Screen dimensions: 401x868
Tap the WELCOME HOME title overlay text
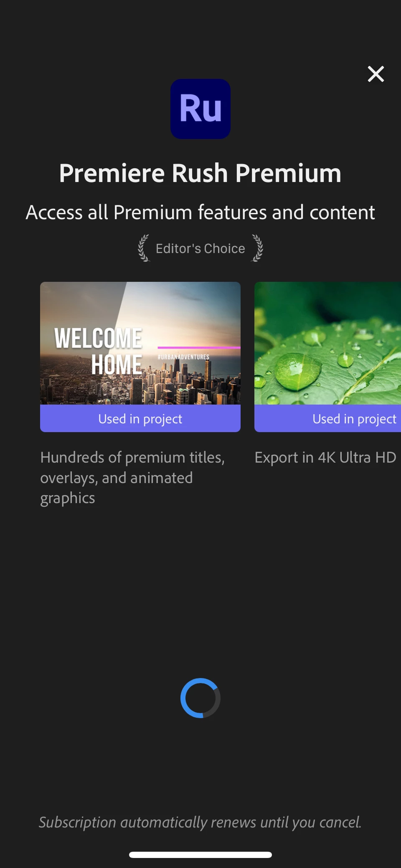tap(99, 351)
